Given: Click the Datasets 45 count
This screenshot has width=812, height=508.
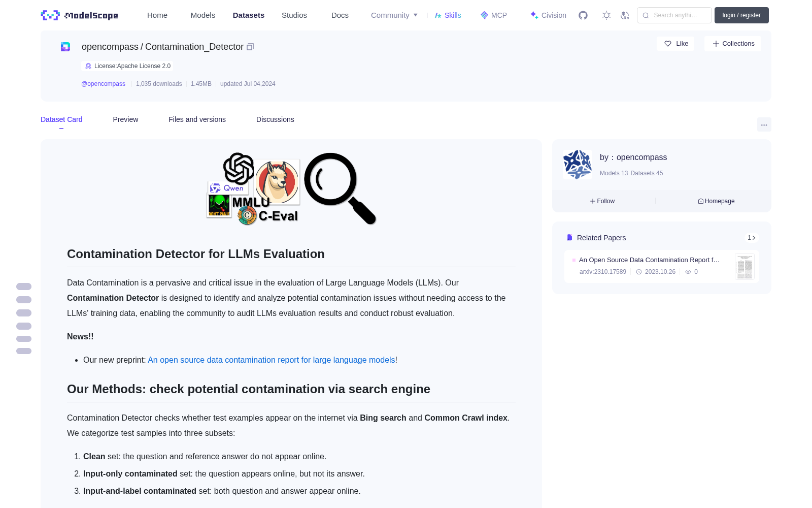Looking at the screenshot, I should (647, 173).
